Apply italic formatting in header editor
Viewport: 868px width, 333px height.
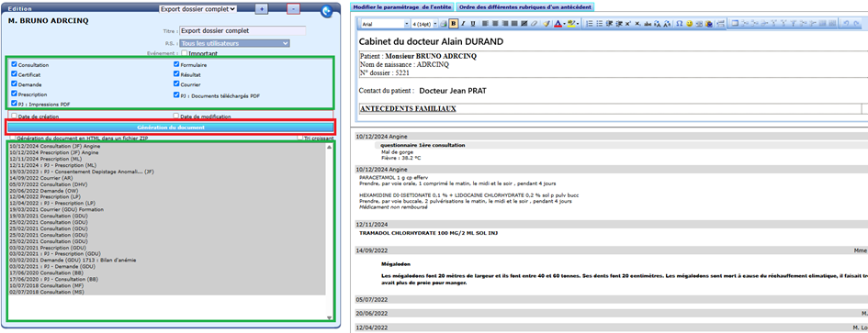click(x=463, y=24)
